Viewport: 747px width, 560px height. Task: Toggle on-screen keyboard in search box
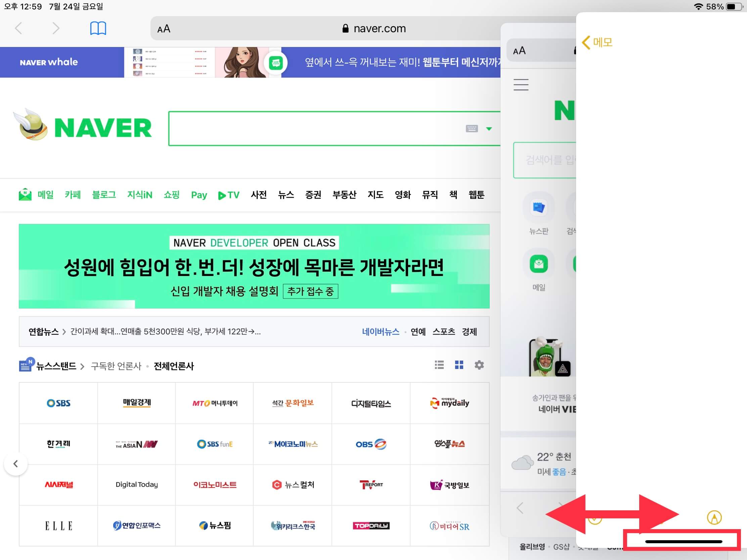pos(472,129)
